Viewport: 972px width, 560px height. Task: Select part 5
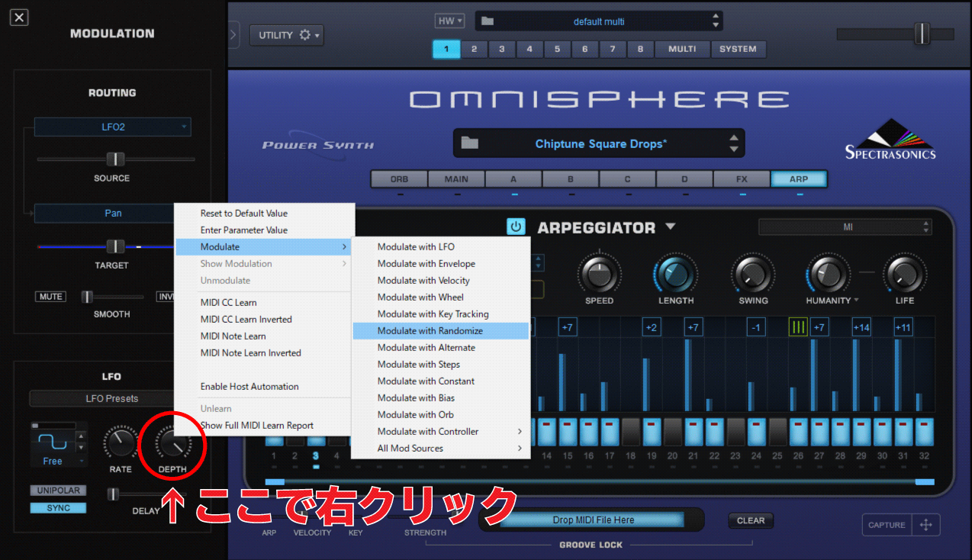pyautogui.click(x=557, y=49)
